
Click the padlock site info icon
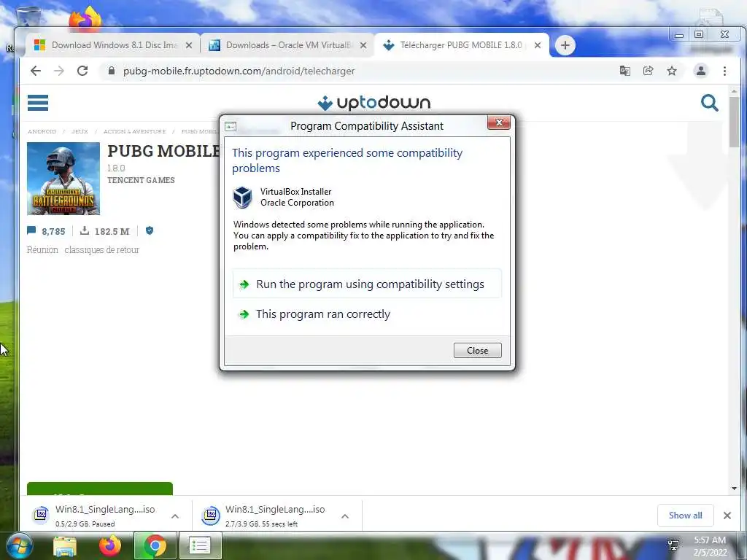click(x=112, y=71)
